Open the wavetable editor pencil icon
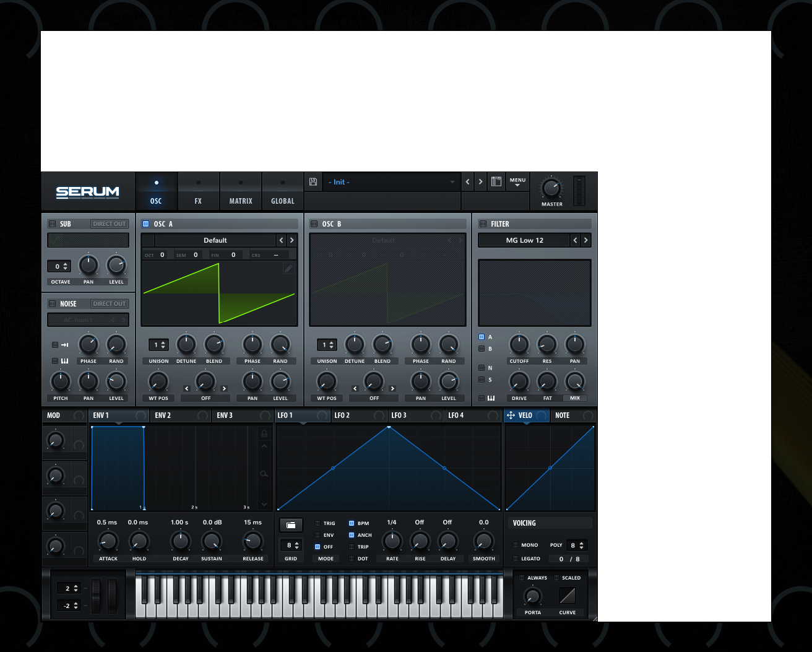812x652 pixels. point(288,268)
